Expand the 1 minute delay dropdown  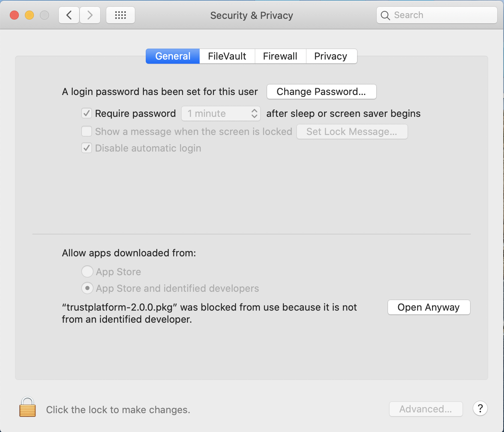221,113
